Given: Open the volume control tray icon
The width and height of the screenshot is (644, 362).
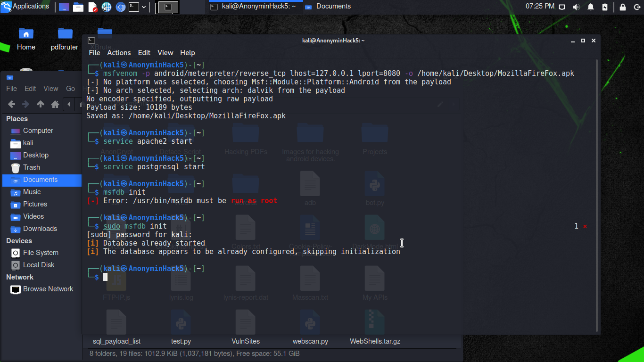Looking at the screenshot, I should pyautogui.click(x=576, y=7).
